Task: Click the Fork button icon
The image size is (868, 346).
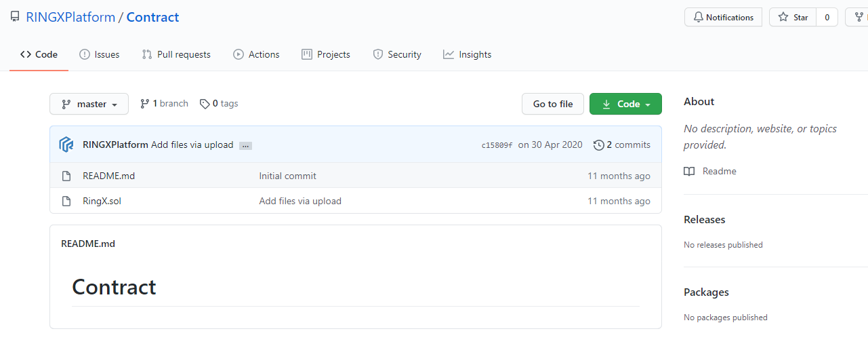Action: (858, 18)
